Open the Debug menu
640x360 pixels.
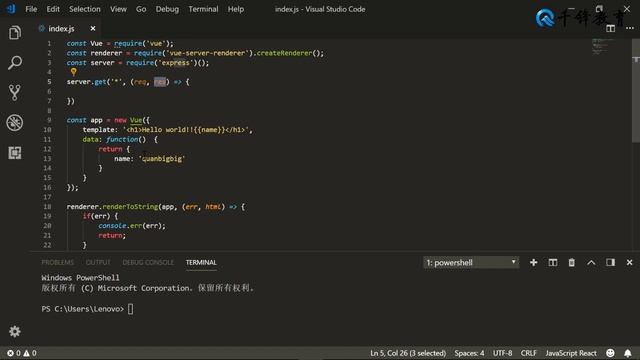tap(167, 9)
